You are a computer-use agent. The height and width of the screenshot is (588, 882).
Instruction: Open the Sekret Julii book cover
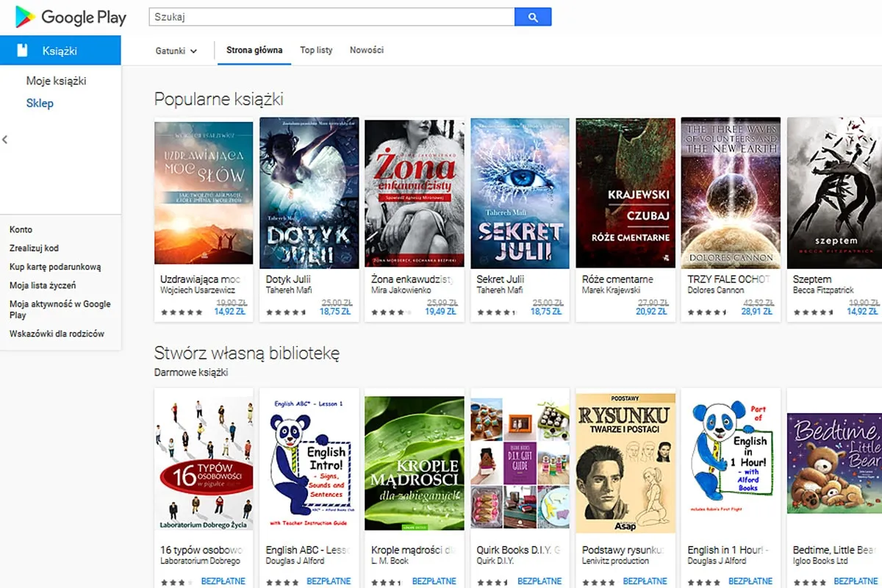[x=520, y=193]
